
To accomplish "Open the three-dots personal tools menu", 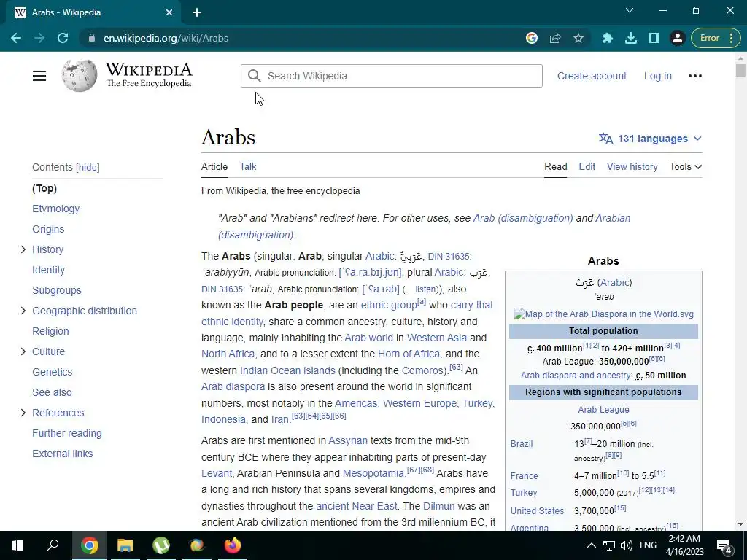I will [695, 76].
